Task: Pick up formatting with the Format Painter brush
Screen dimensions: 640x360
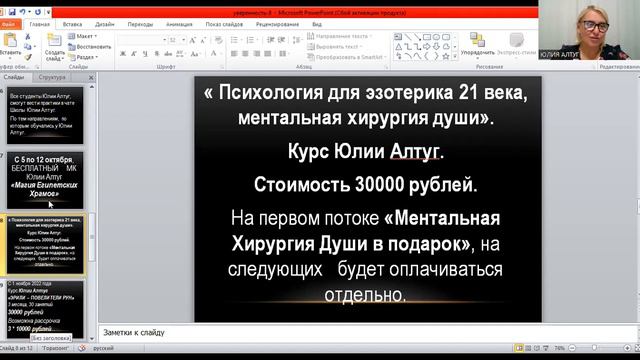Action: 28,57
